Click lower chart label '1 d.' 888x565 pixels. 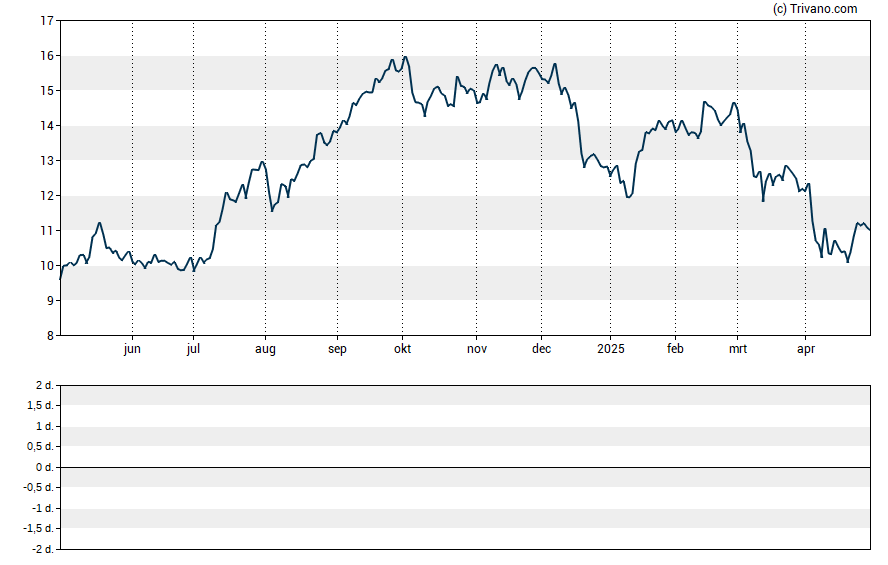pos(44,426)
